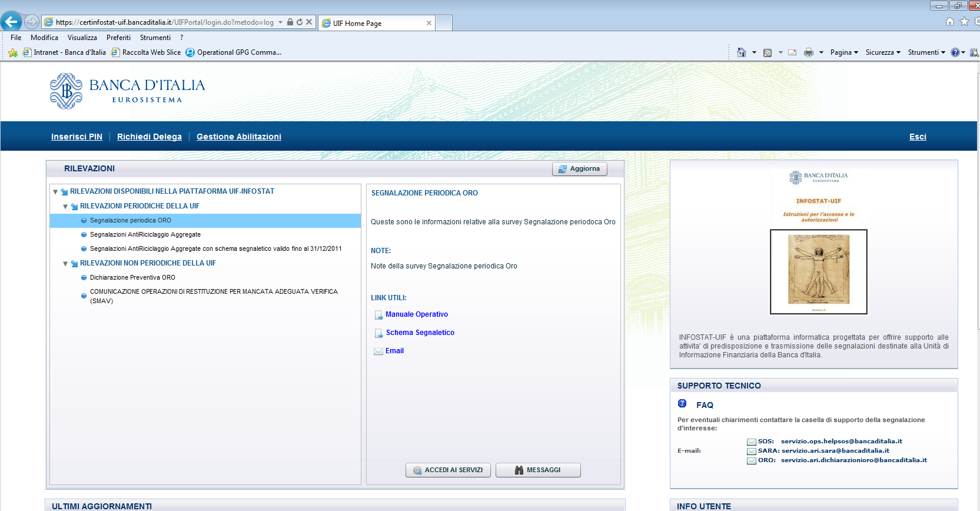
Task: Open a new blank tab
Action: coord(444,23)
